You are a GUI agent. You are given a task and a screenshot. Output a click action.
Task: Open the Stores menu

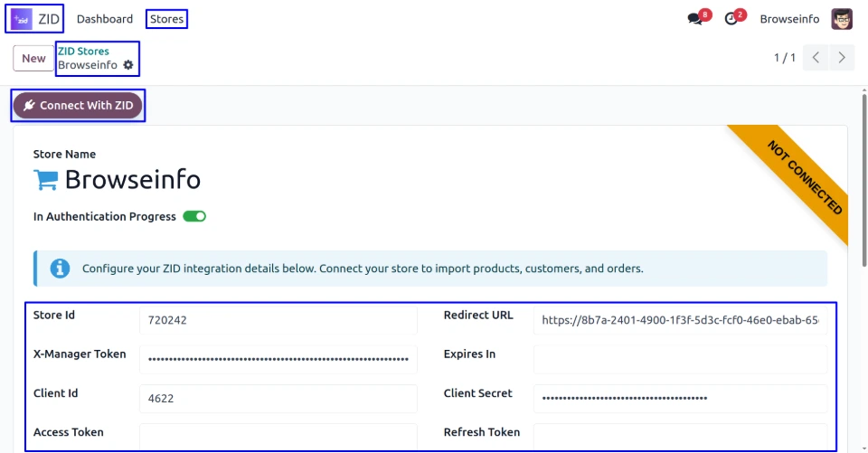tap(166, 19)
